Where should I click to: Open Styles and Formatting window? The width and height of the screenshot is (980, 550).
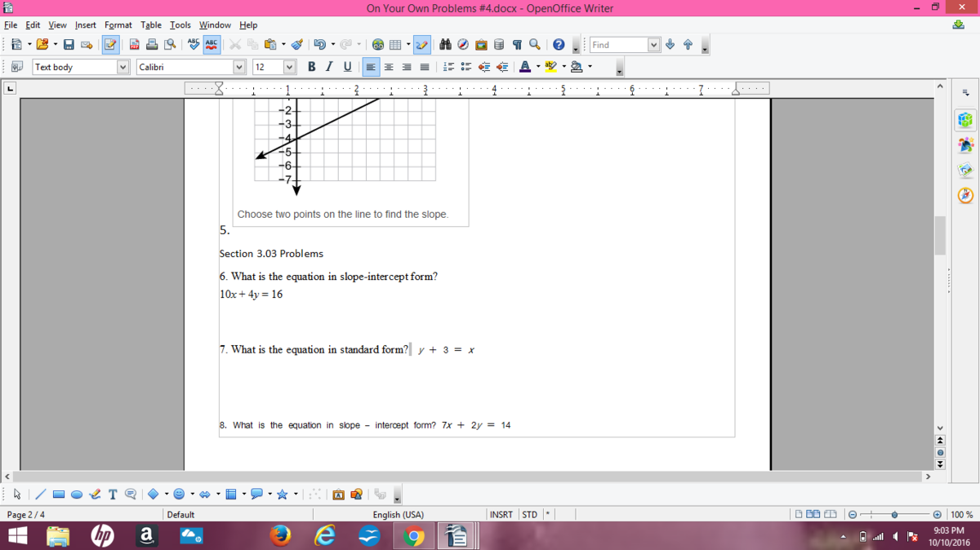coord(16,67)
